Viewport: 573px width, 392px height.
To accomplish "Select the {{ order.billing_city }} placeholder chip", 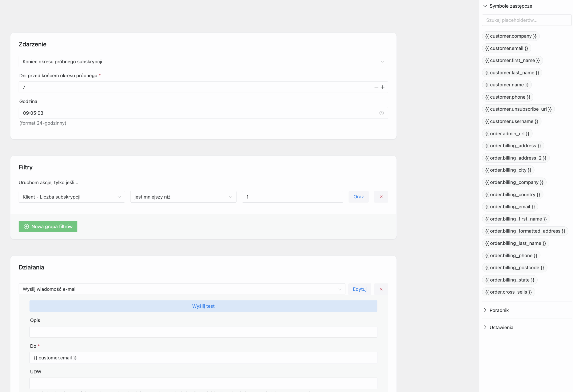I will click(x=508, y=170).
